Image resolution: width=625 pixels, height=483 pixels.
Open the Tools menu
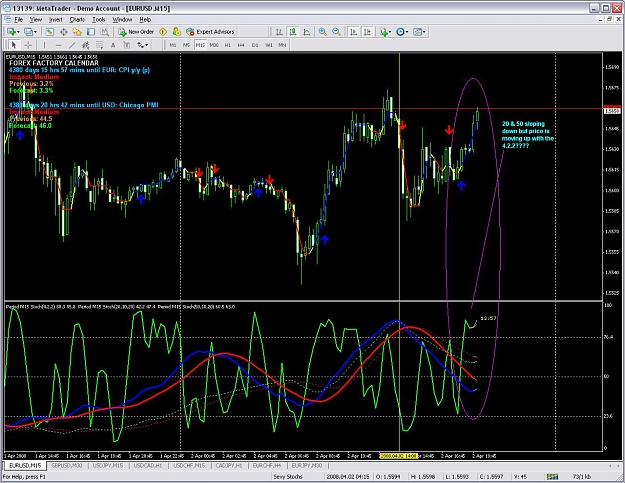pyautogui.click(x=98, y=20)
